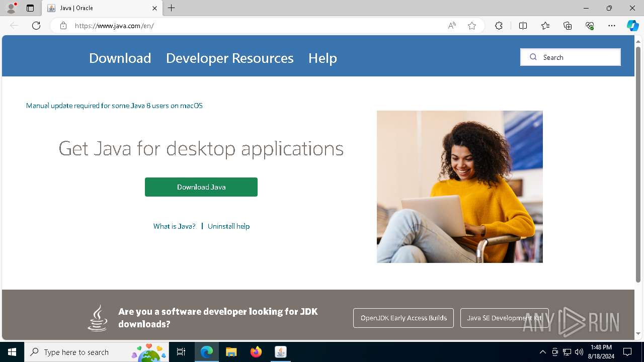Open the Windows Start menu

(12, 352)
